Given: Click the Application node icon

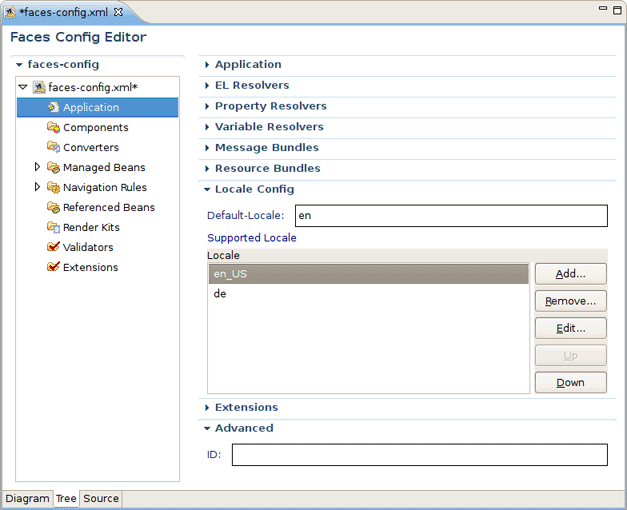Looking at the screenshot, I should [x=53, y=107].
